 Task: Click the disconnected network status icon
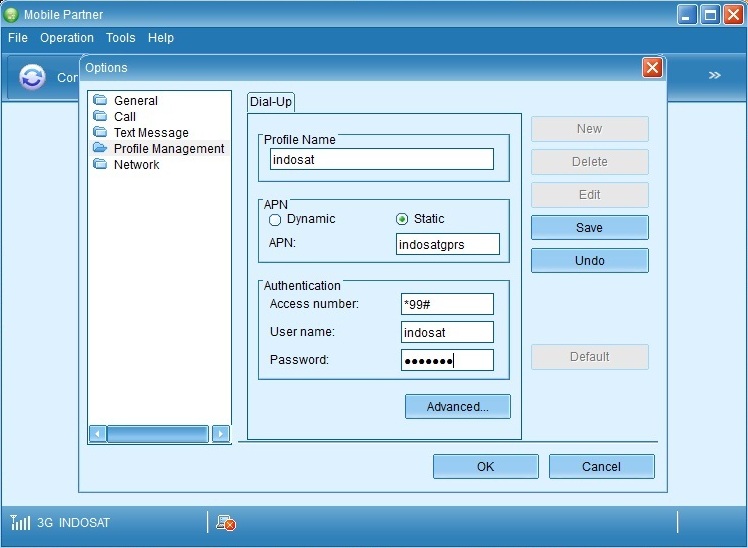point(226,523)
